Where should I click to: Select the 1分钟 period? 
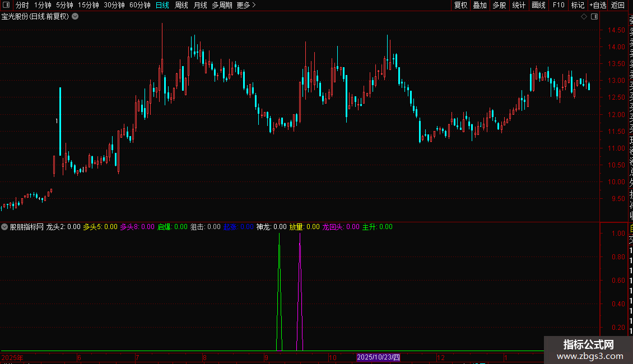(x=43, y=5)
